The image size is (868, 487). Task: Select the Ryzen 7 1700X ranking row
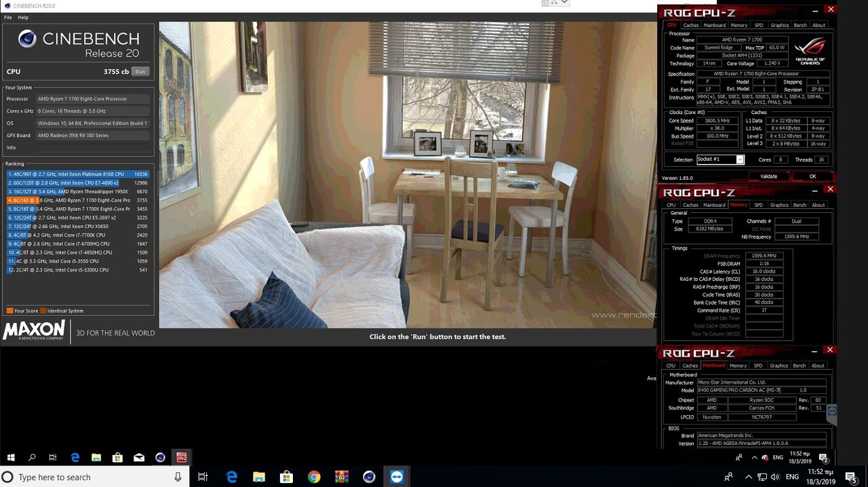(78, 209)
